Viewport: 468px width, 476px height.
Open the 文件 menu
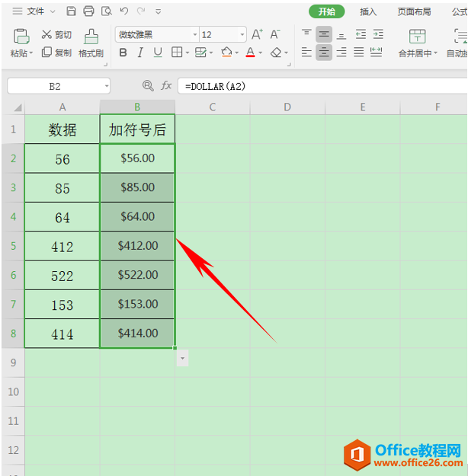point(35,11)
